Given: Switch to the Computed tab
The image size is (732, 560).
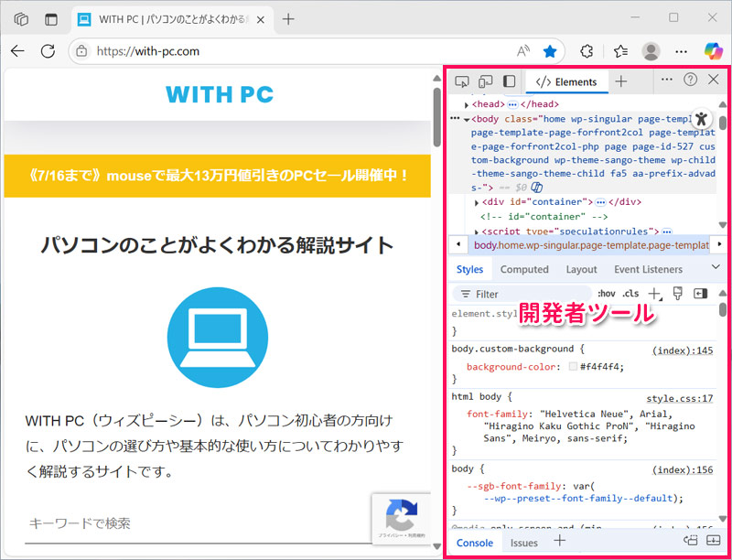Looking at the screenshot, I should click(524, 270).
